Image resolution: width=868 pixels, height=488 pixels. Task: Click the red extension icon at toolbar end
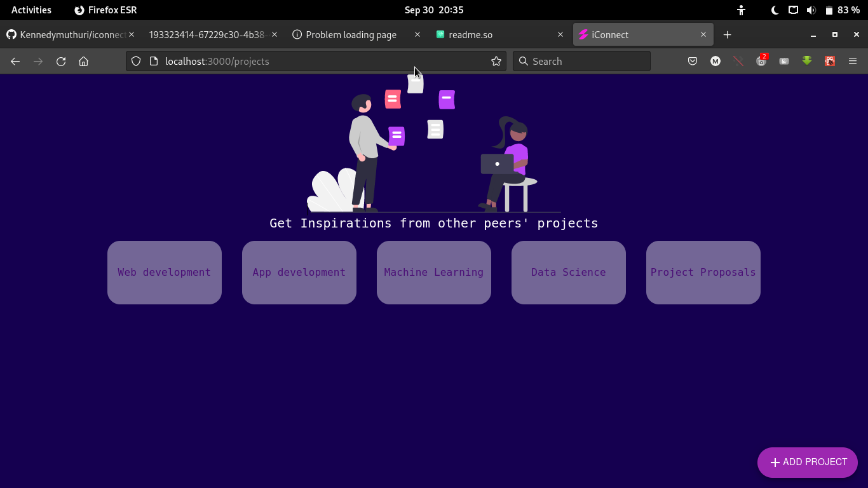830,61
